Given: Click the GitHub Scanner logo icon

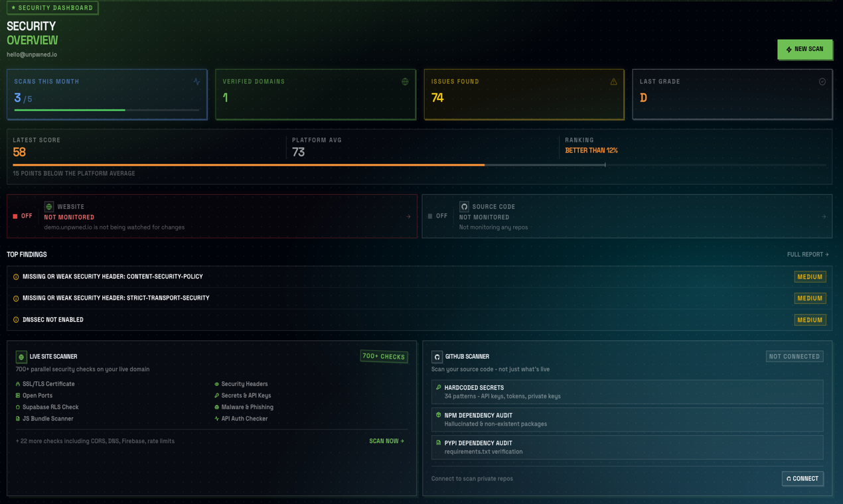Looking at the screenshot, I should (x=437, y=357).
